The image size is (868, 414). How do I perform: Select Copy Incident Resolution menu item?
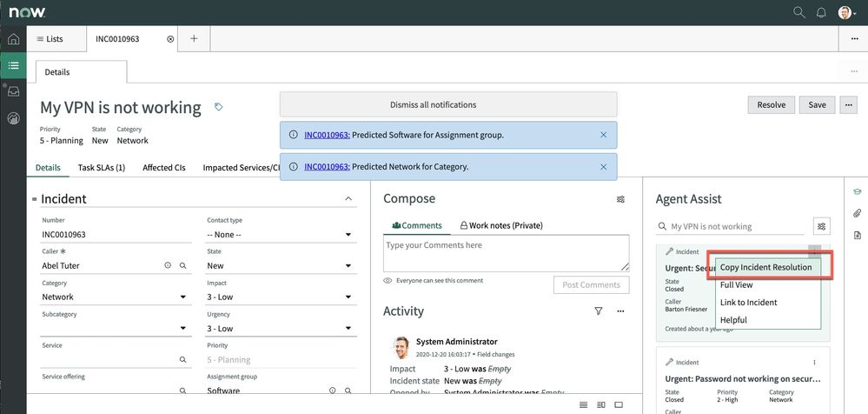(x=766, y=267)
